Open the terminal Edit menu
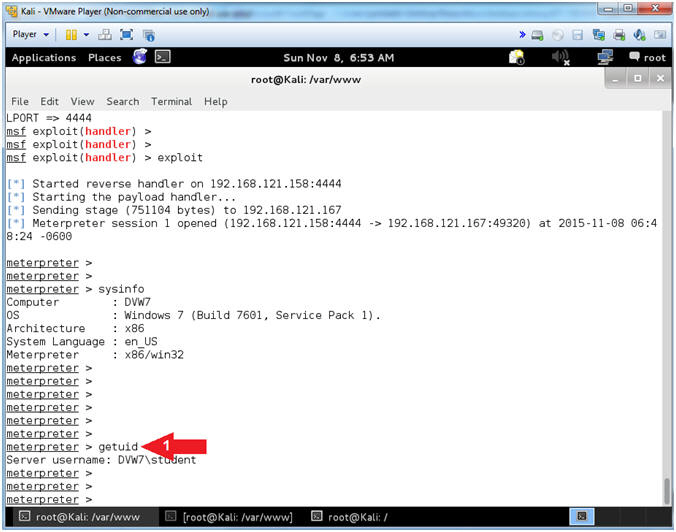 (50, 102)
